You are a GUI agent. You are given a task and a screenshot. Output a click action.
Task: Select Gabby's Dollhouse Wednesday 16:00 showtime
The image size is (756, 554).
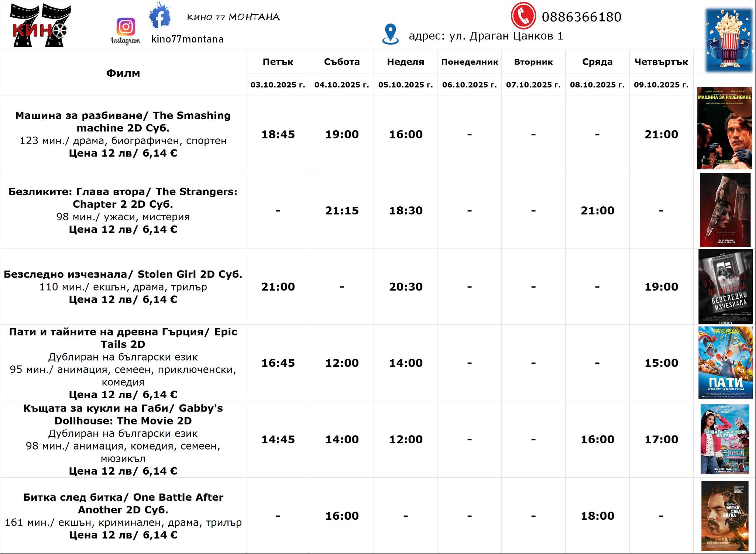coord(597,439)
